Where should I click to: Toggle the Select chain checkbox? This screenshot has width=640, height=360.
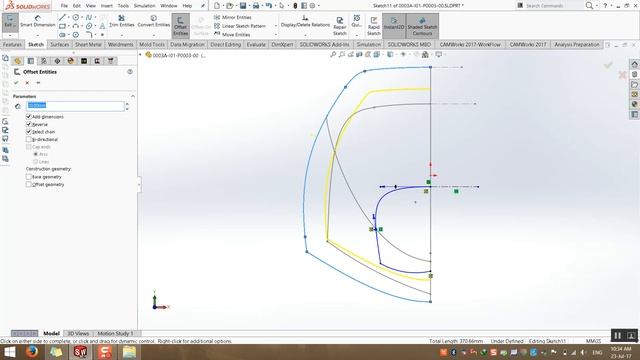pos(29,132)
